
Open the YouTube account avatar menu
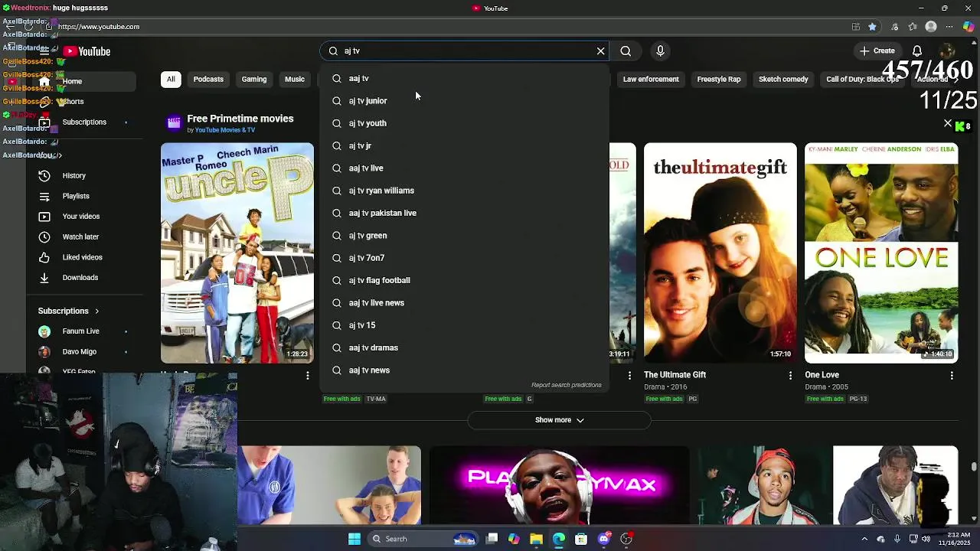point(947,51)
